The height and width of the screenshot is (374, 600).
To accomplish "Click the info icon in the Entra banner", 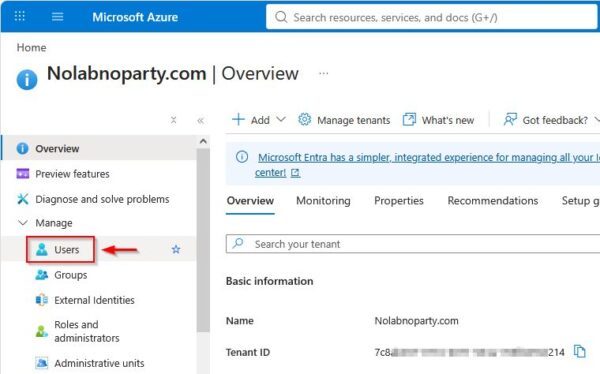I will [242, 157].
